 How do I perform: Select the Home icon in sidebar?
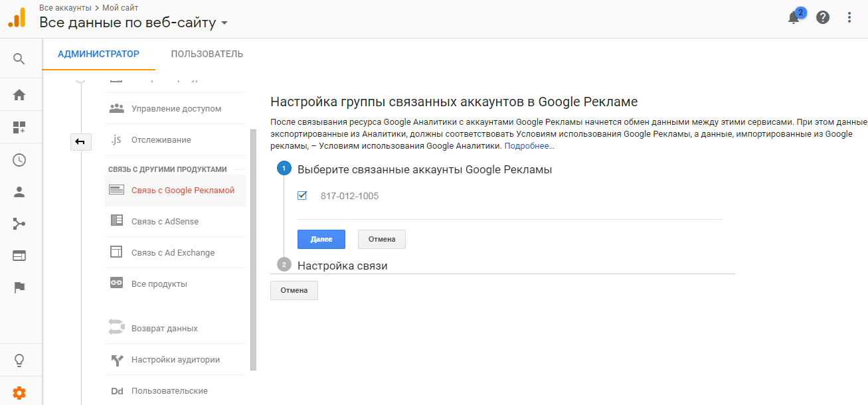point(19,93)
